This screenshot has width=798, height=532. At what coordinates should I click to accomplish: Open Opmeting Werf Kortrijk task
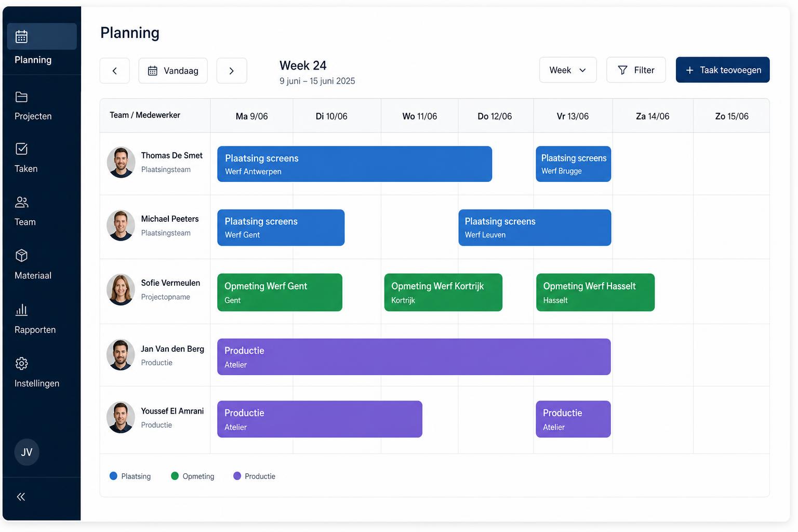[443, 292]
